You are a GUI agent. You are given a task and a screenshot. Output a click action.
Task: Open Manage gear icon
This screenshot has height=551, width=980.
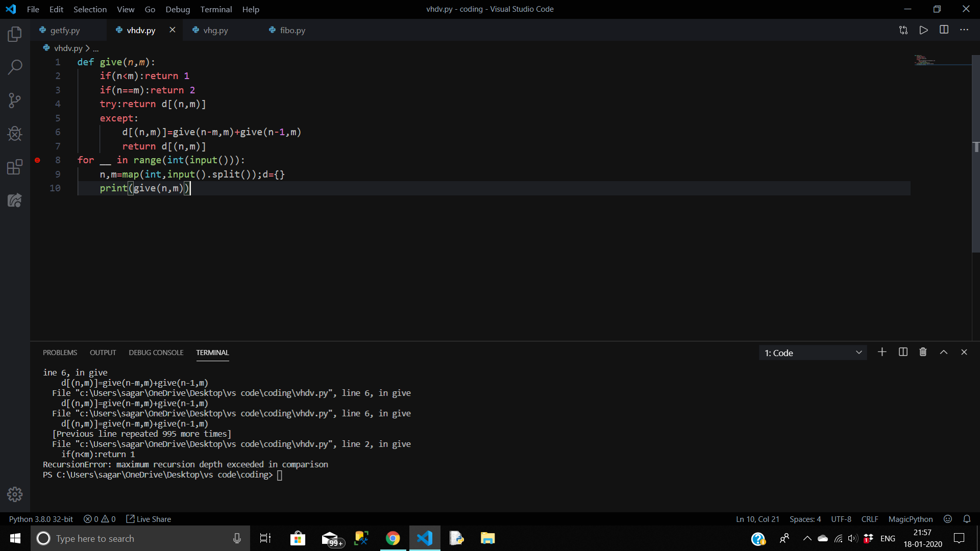click(x=15, y=494)
